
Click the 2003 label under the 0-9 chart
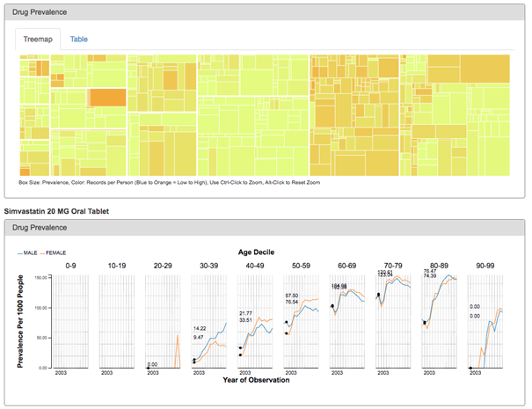(x=61, y=373)
